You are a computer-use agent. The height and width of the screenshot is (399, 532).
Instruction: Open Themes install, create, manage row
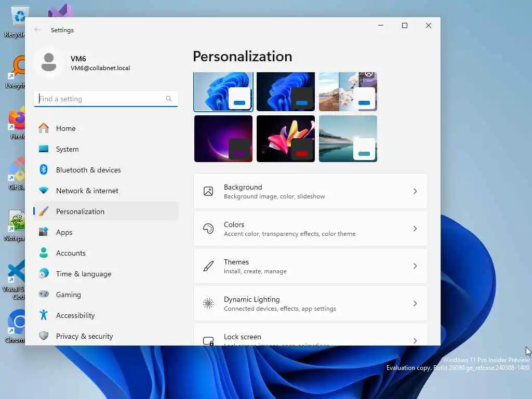click(x=311, y=266)
